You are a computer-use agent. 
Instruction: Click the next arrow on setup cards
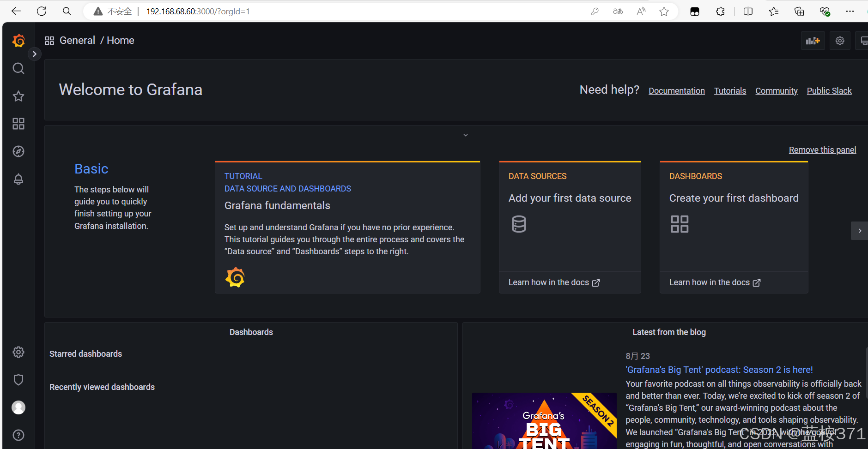point(859,231)
